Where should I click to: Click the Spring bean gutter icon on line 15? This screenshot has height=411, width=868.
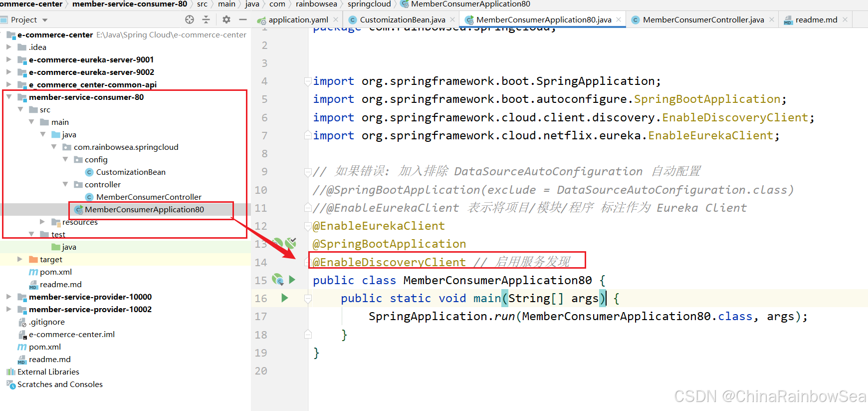[x=278, y=280]
